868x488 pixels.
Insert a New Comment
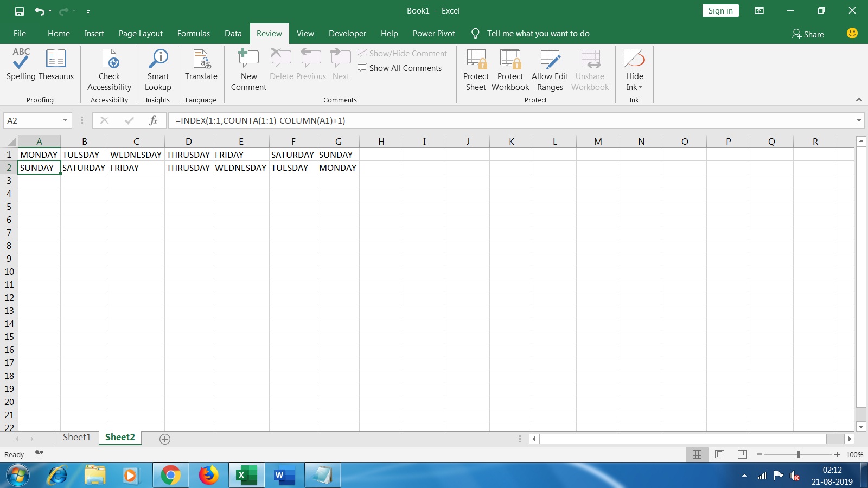point(248,70)
